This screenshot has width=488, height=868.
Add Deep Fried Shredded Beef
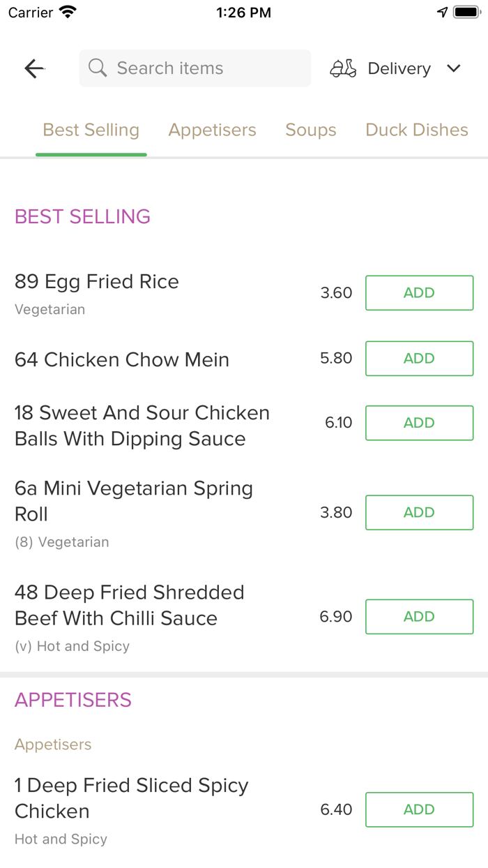[x=419, y=617]
